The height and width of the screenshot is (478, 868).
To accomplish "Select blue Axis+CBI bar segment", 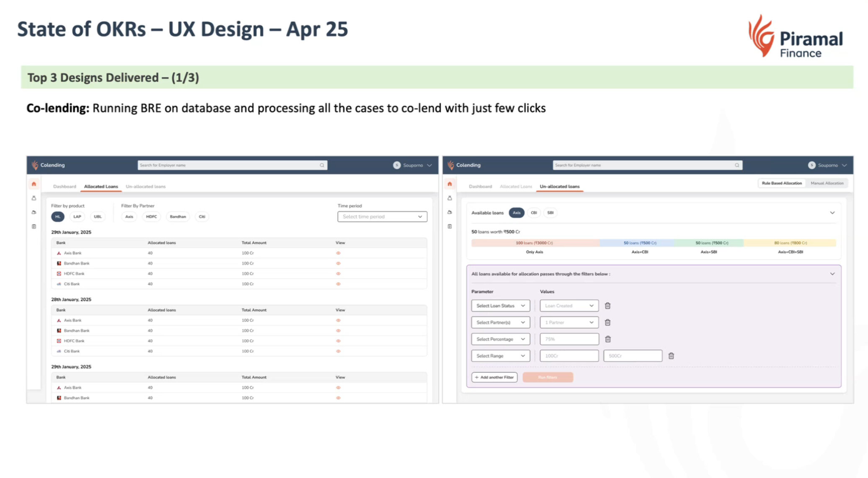I will [637, 243].
